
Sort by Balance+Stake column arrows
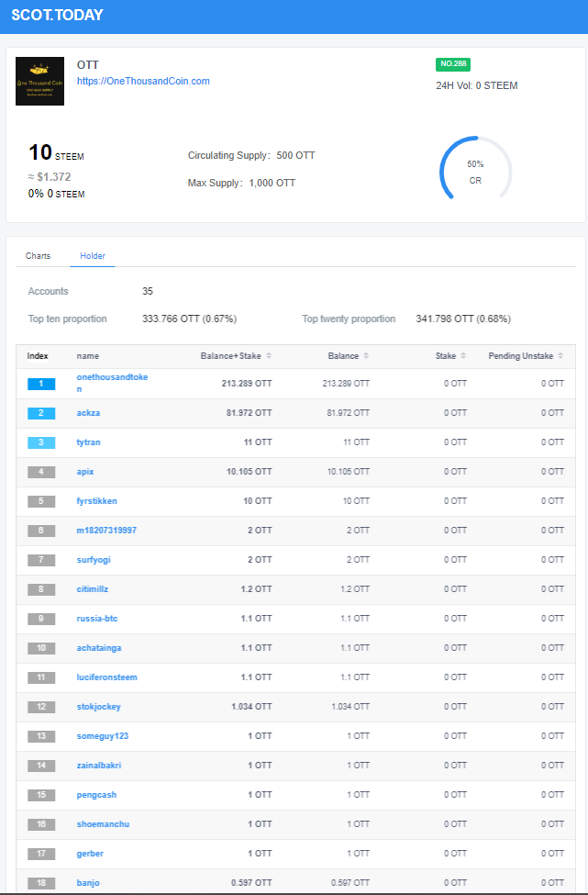pyautogui.click(x=269, y=356)
